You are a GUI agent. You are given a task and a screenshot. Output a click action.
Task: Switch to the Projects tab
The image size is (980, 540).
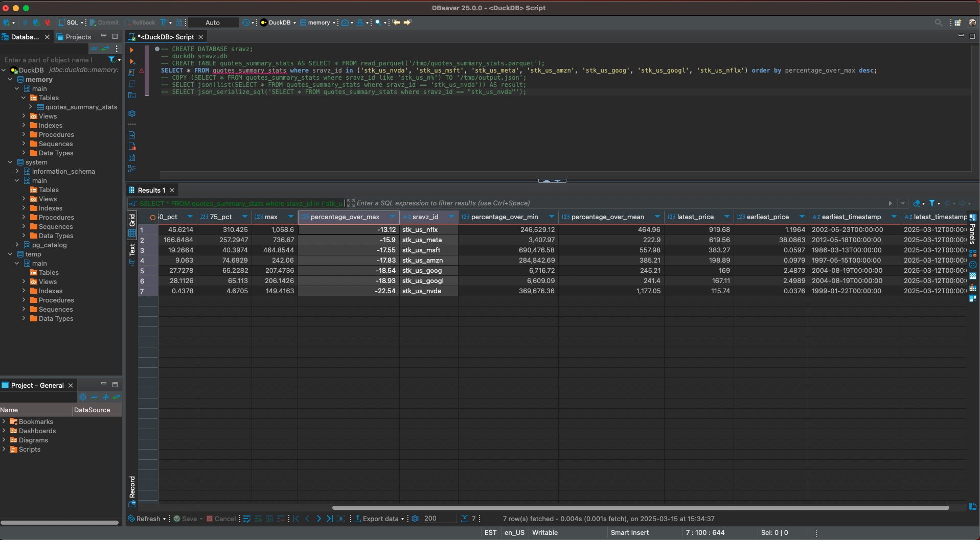tap(74, 37)
